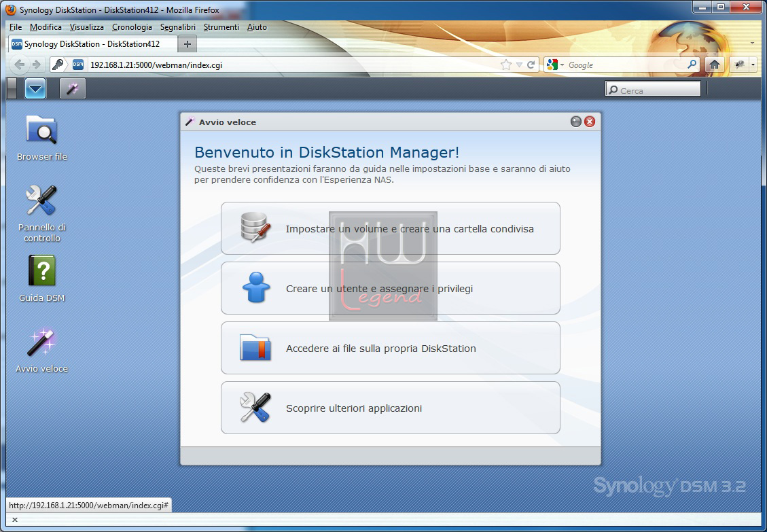This screenshot has height=532, width=767.
Task: Select Creare un utente e assegnare i privilegi
Action: coord(391,288)
